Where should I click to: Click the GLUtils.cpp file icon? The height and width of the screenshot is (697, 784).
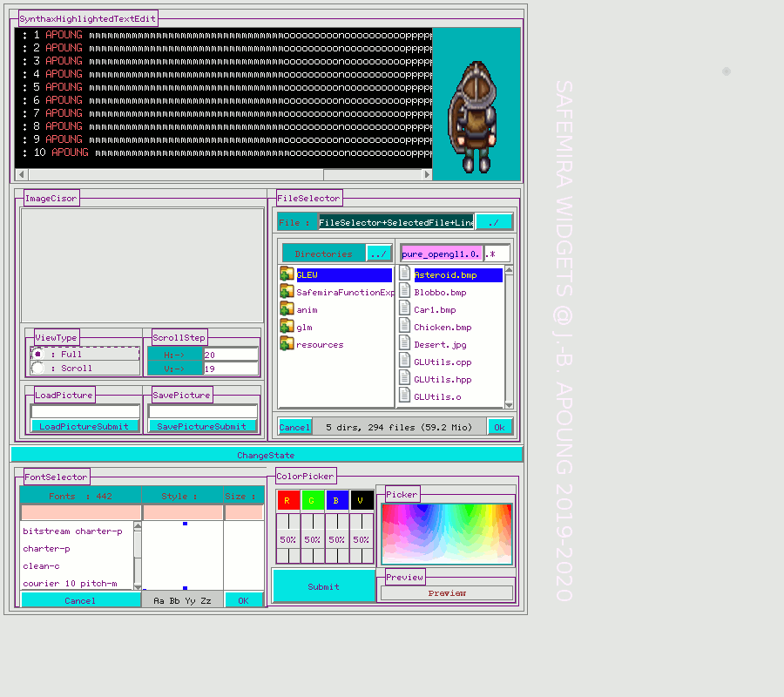pos(405,362)
